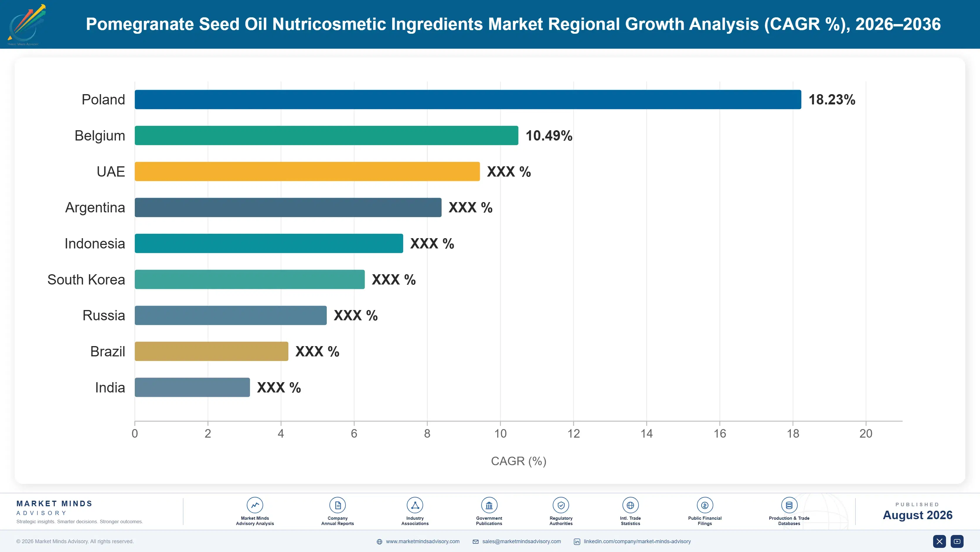Click the envelope icon beside sales email
This screenshot has width=980, height=552.
click(476, 542)
